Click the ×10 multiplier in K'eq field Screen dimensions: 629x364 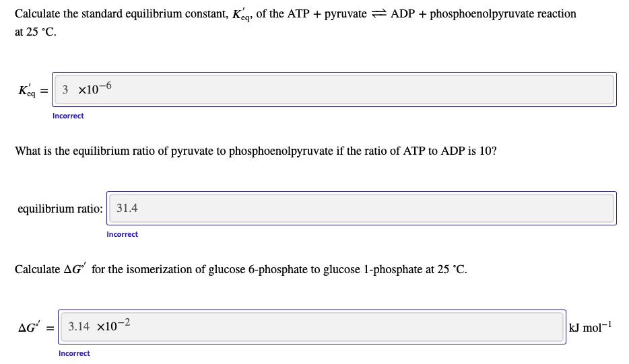point(88,90)
